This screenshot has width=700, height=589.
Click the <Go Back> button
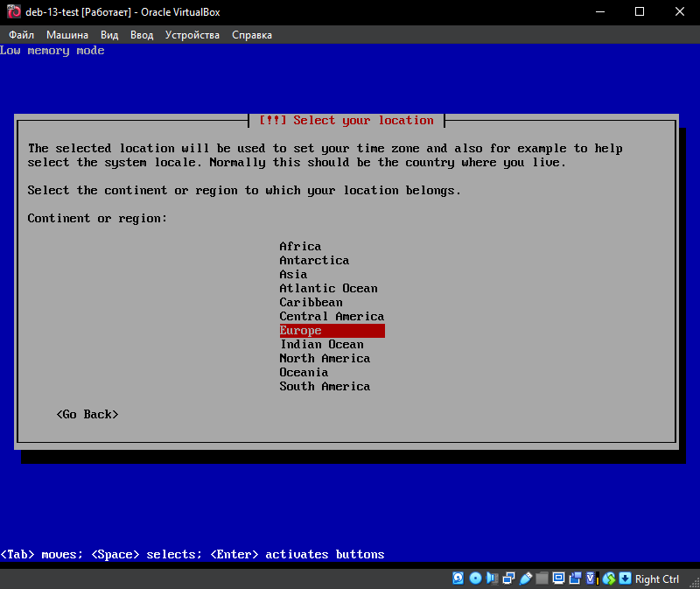87,414
